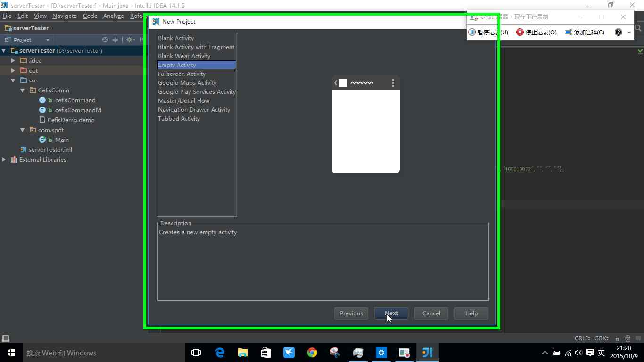The width and height of the screenshot is (644, 362).
Task: Click the Previous button
Action: (x=351, y=313)
